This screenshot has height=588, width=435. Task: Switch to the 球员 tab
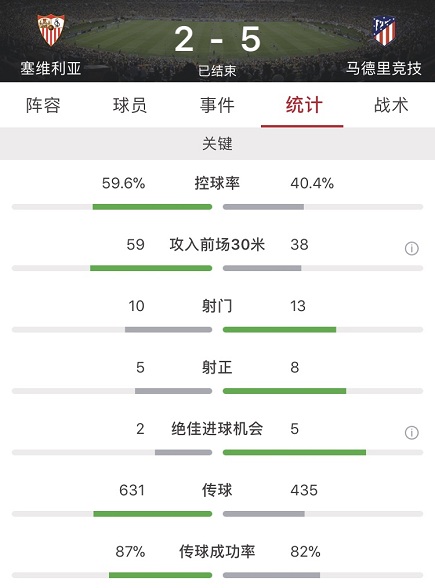[130, 105]
